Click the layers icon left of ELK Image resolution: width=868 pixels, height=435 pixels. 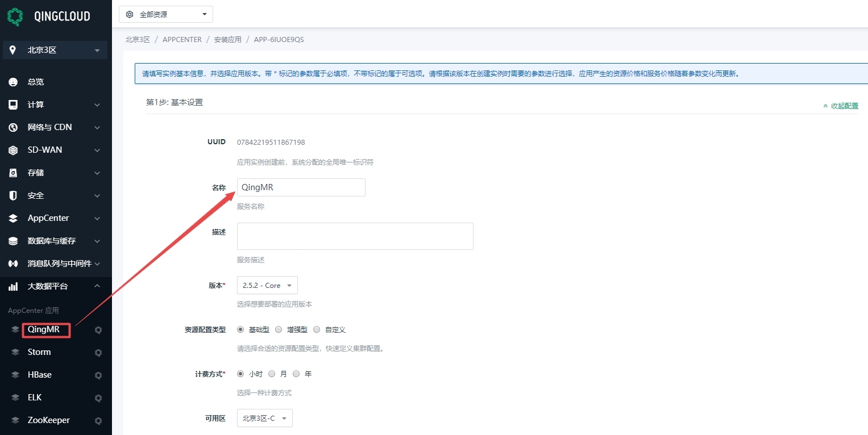15,398
